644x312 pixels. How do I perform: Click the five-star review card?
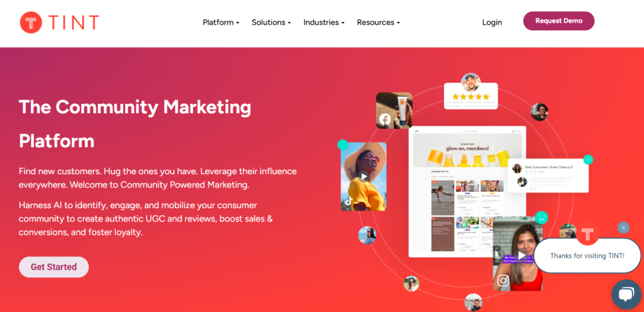[470, 96]
